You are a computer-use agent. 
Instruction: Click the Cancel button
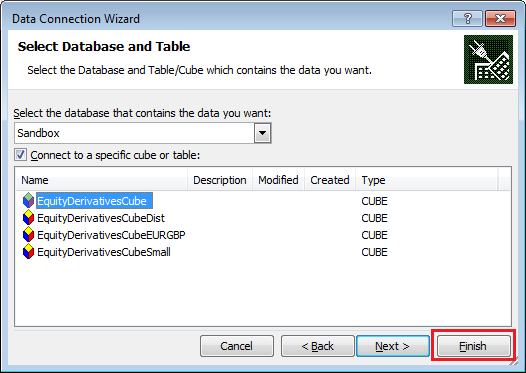(237, 346)
